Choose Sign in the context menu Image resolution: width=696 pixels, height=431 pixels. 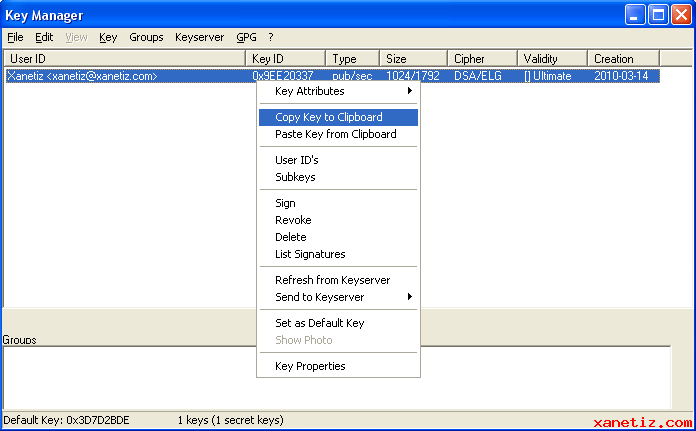(338, 203)
